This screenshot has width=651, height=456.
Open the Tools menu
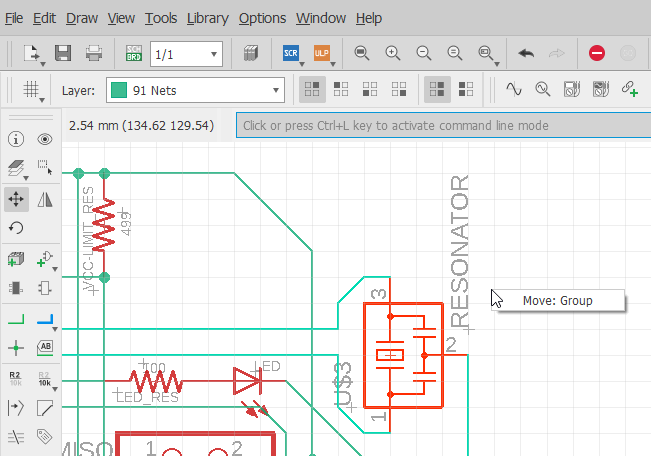161,18
